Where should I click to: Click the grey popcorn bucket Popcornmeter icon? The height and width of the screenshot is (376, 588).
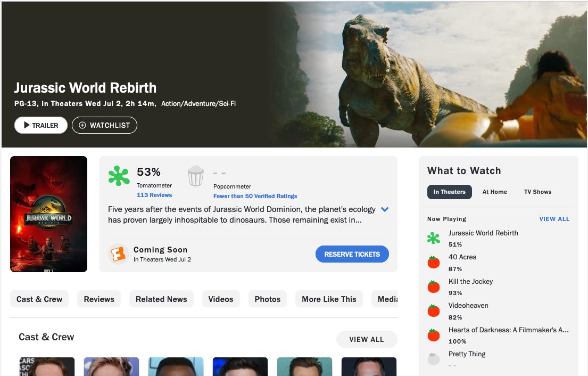click(196, 176)
